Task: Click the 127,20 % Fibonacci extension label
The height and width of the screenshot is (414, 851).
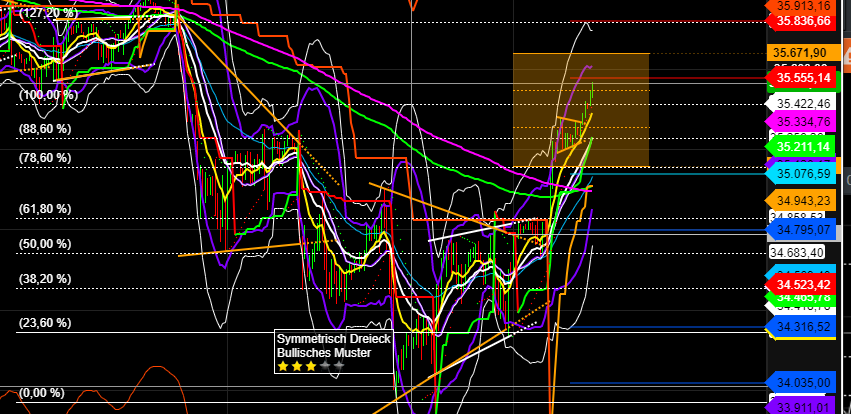Action: (x=48, y=13)
